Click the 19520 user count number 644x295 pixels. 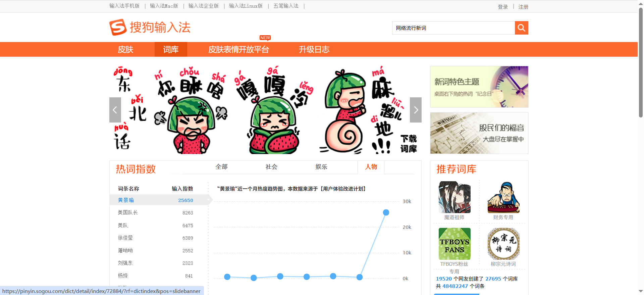[444, 279]
